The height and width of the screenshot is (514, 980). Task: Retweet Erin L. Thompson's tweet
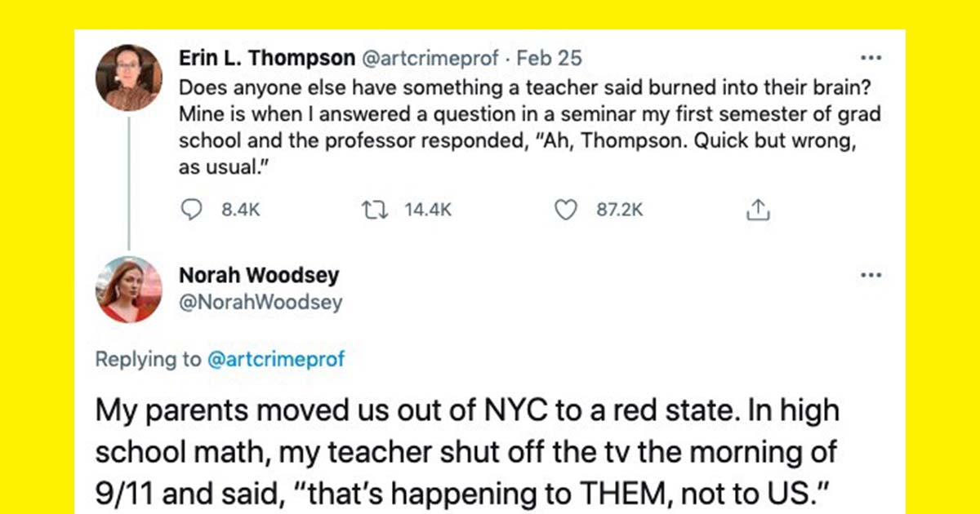[376, 210]
